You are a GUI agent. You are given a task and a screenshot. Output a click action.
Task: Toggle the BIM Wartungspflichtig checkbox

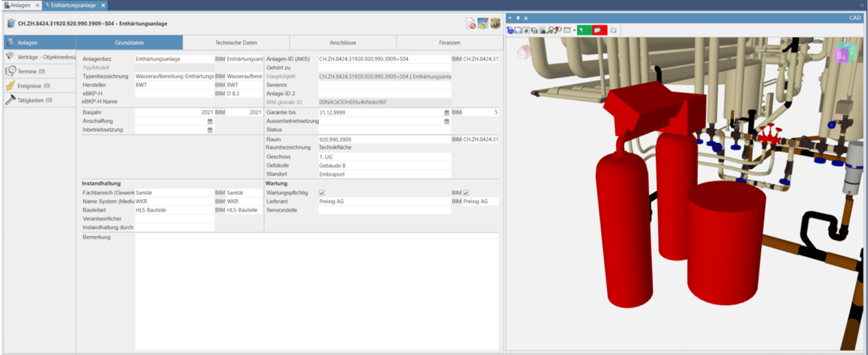[466, 193]
